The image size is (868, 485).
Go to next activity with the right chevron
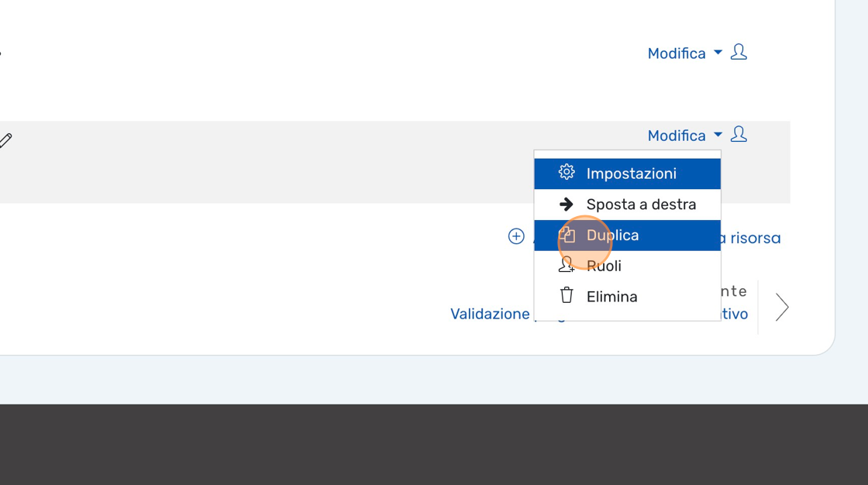click(781, 308)
